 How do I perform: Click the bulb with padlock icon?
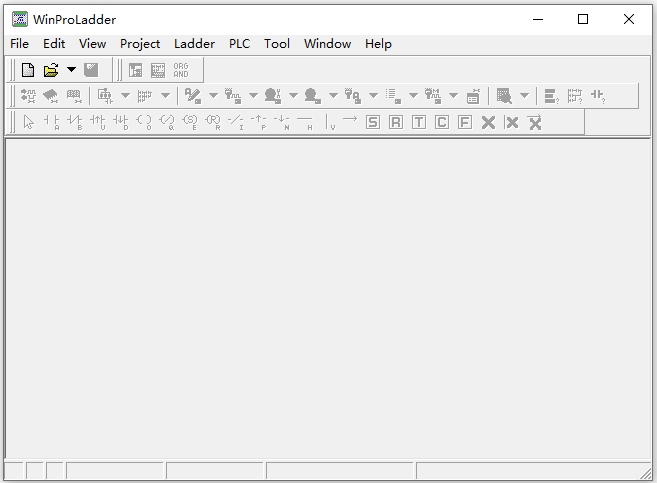click(x=352, y=96)
